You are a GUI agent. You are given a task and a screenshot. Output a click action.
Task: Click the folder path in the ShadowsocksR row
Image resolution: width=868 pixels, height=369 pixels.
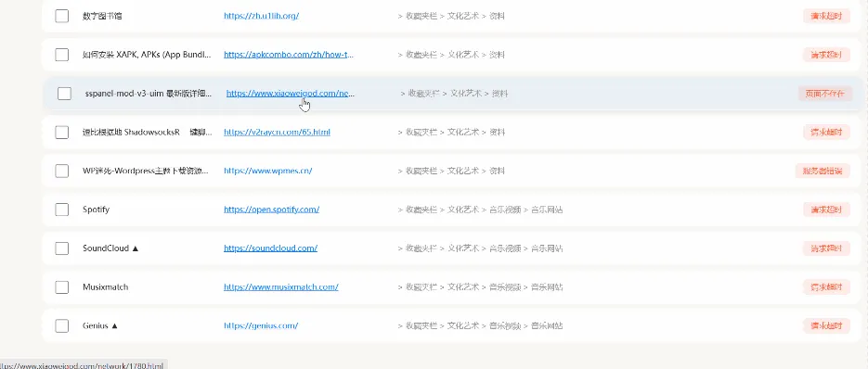click(x=451, y=133)
